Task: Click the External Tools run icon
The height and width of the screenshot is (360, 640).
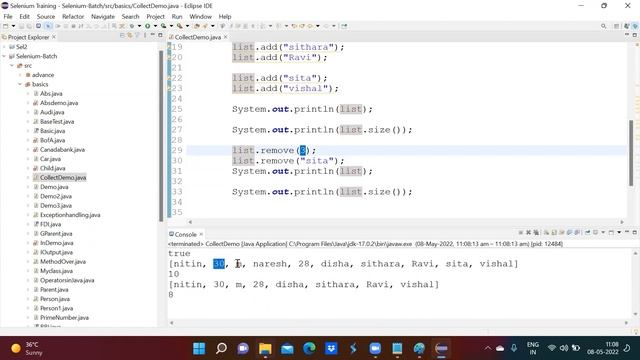Action: point(179,26)
